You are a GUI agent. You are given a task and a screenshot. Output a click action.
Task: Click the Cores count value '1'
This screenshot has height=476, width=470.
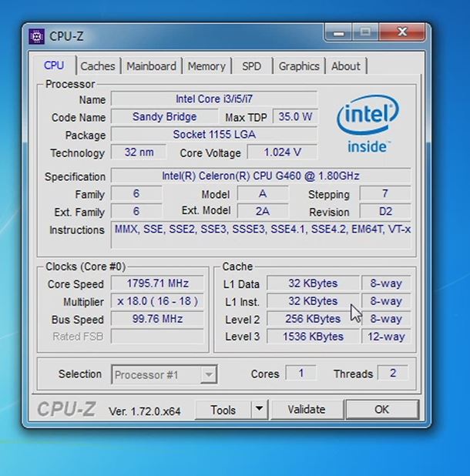(301, 373)
